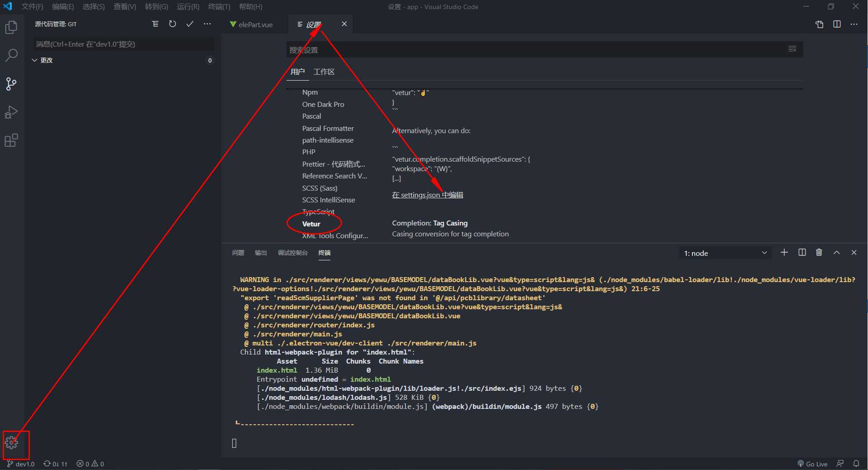
Task: Open the terminal selector dropdown 1: node
Action: click(725, 253)
